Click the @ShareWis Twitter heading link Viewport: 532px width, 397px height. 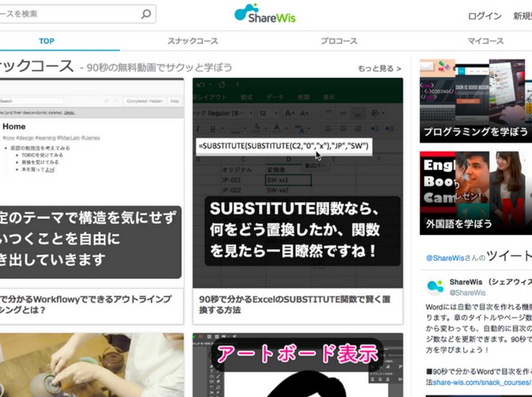coord(445,258)
